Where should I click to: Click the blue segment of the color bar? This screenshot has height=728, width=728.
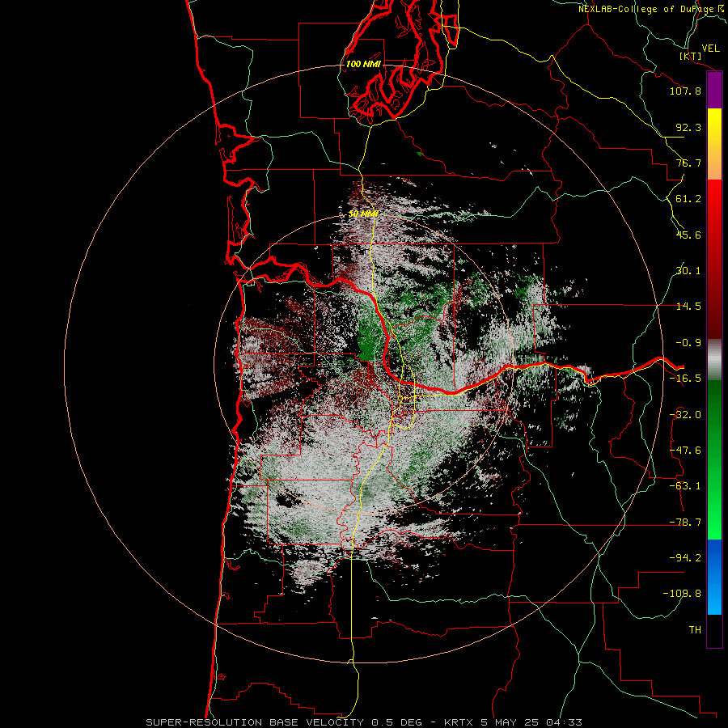click(x=714, y=577)
